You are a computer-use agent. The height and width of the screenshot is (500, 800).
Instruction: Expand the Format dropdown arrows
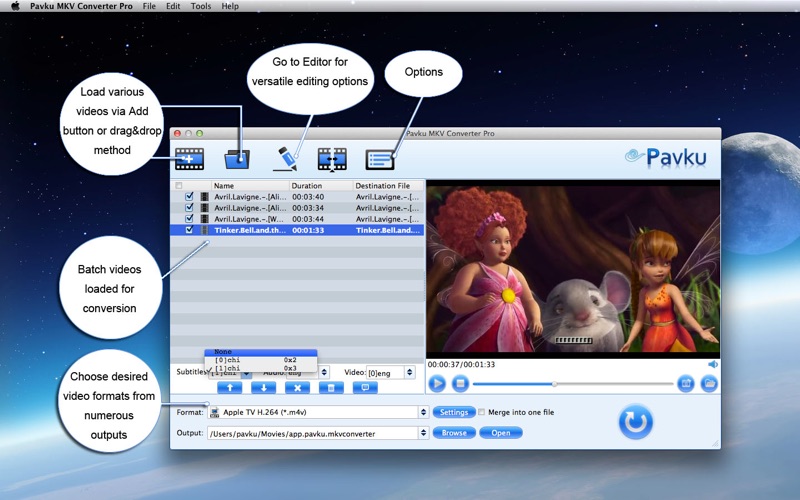423,412
